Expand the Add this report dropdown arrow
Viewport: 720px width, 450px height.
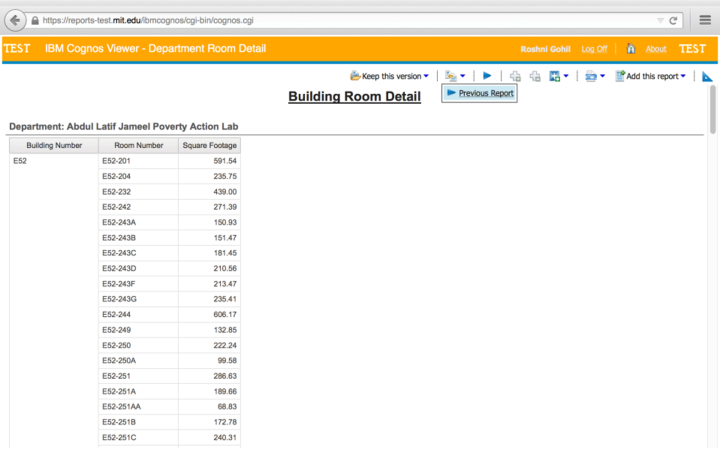click(683, 76)
